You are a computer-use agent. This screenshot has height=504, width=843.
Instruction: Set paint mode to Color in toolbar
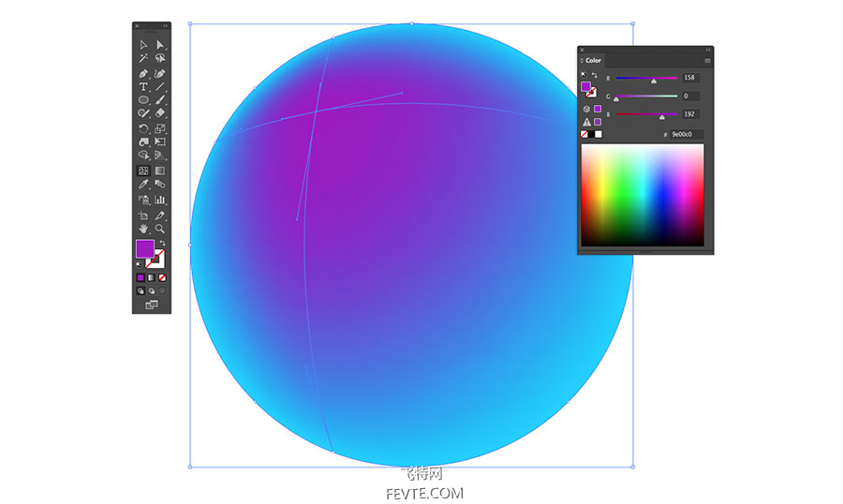[140, 277]
